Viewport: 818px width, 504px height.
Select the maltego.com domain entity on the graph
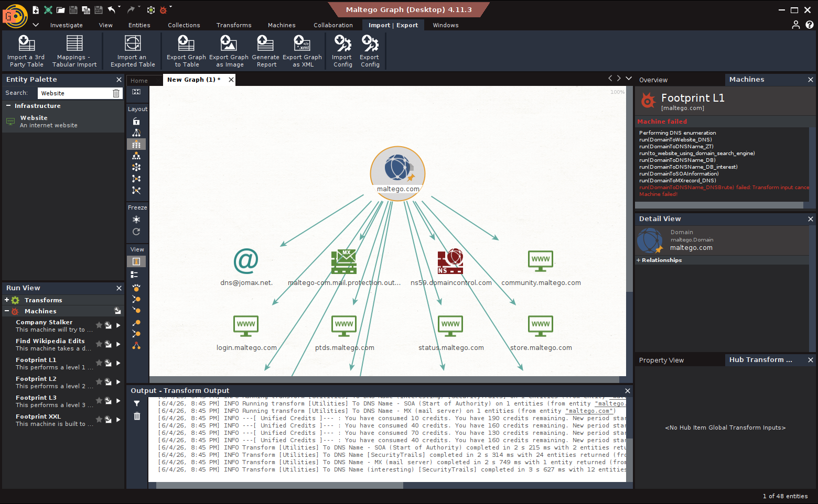(398, 173)
